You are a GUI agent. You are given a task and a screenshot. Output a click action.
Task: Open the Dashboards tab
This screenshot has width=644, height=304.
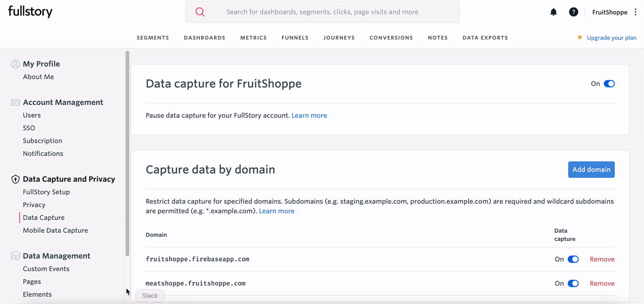[x=205, y=38]
